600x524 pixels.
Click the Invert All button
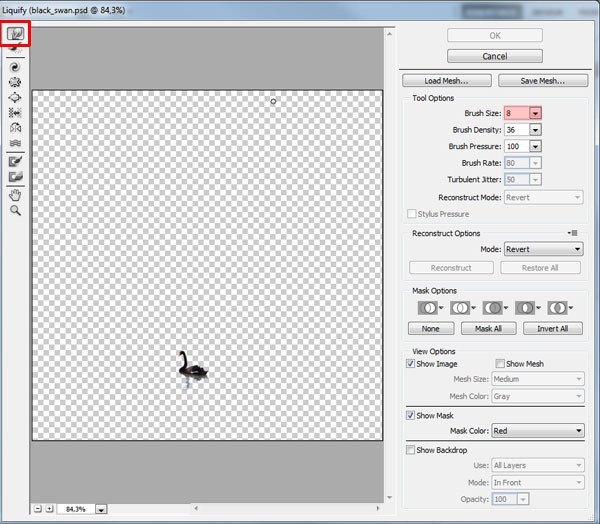pos(553,328)
